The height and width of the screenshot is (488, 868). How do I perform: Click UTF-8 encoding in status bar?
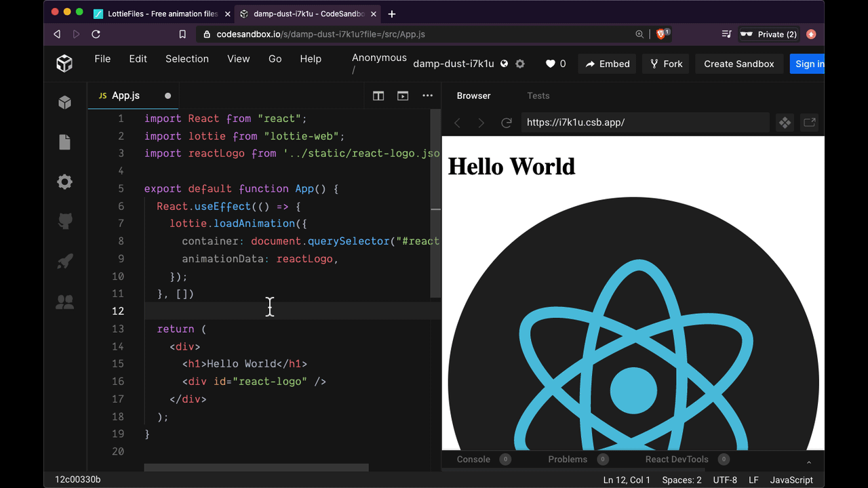click(x=725, y=480)
